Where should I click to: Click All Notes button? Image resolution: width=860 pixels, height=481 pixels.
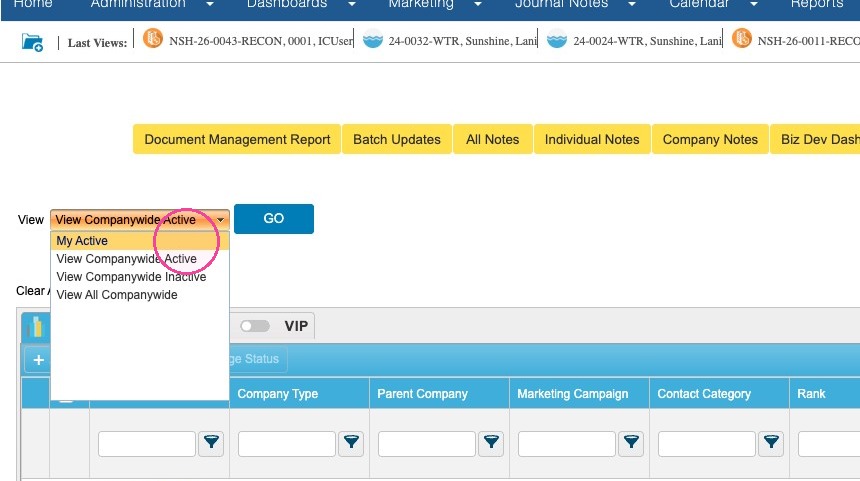(493, 139)
